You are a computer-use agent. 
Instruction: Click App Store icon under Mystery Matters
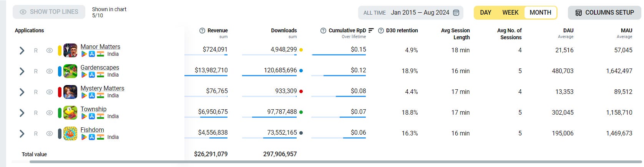(x=92, y=96)
